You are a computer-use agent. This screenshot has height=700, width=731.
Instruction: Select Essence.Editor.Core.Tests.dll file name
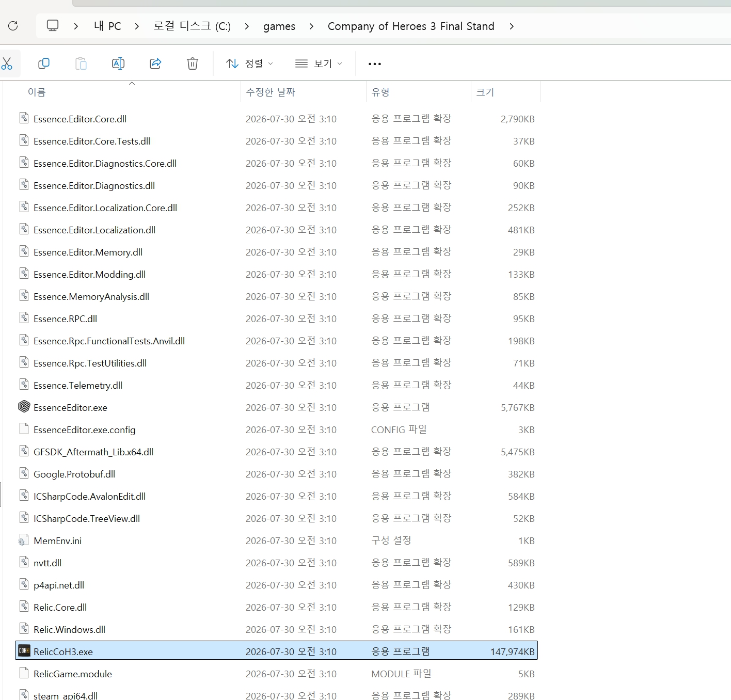pos(92,141)
